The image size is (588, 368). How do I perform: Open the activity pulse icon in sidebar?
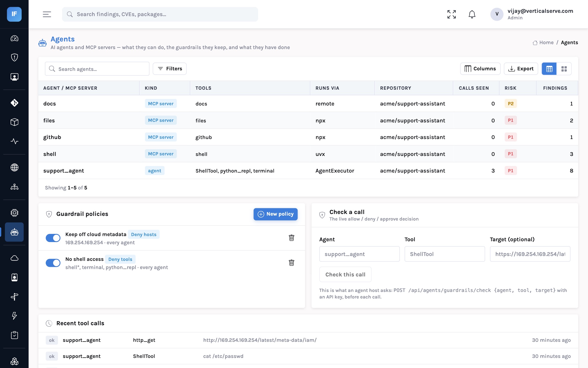tap(14, 141)
